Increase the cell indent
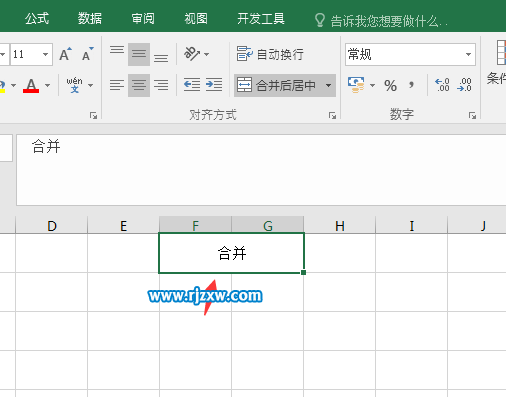The image size is (506, 397). point(214,85)
